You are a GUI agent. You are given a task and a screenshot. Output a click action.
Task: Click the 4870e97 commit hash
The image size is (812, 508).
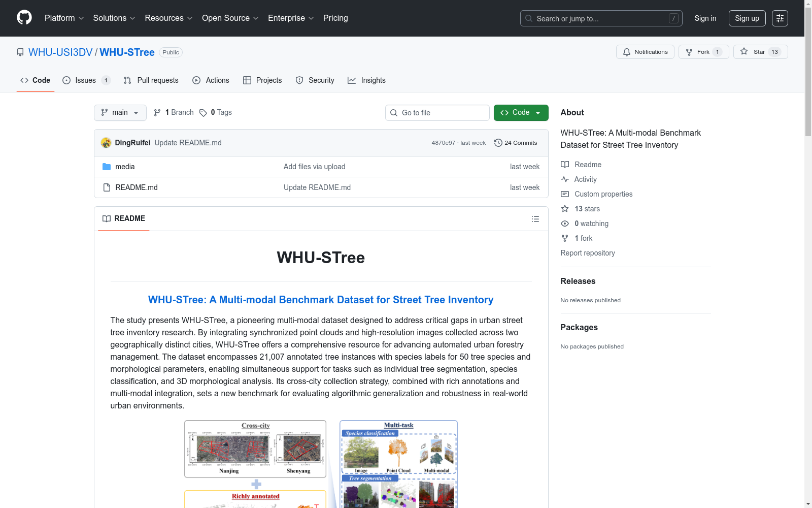[x=444, y=143]
